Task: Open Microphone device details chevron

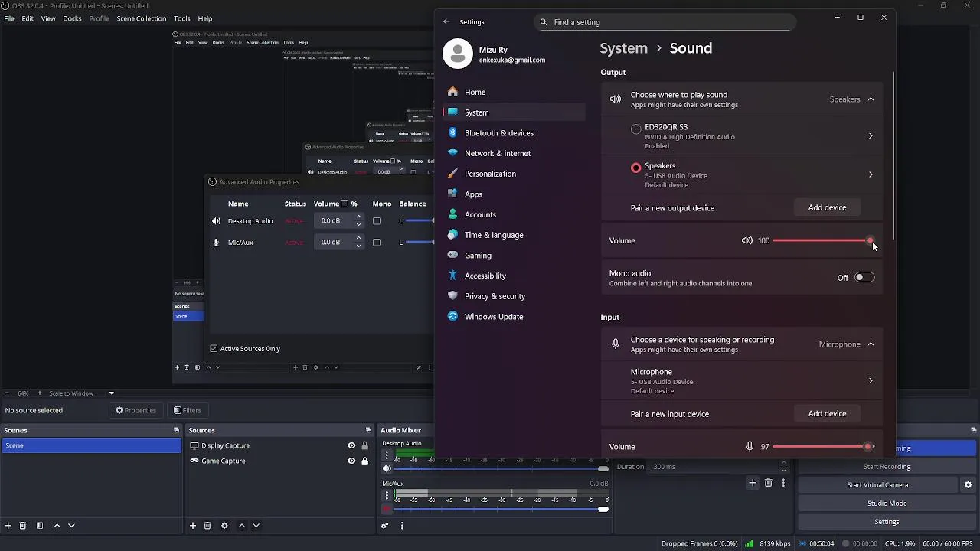Action: [871, 381]
